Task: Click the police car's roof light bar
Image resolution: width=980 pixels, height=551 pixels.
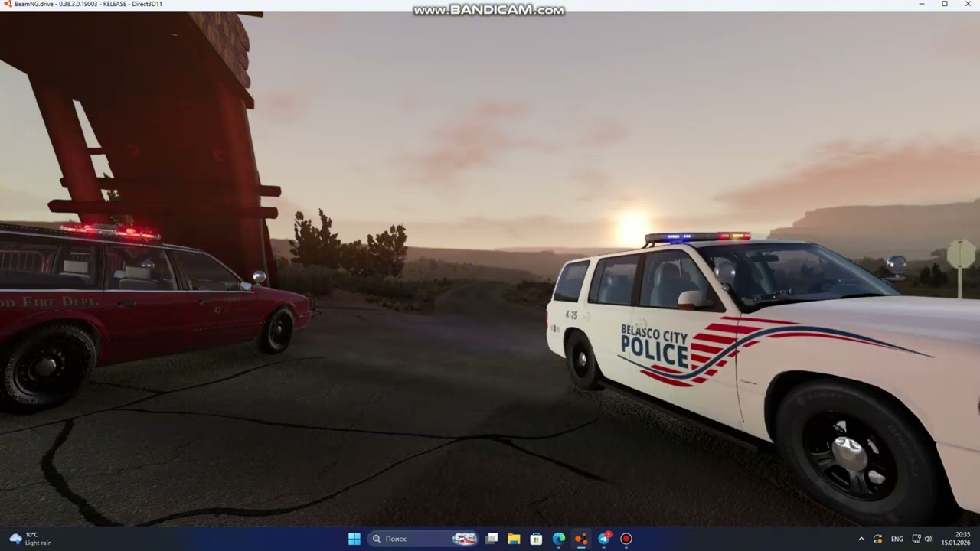Action: pyautogui.click(x=697, y=237)
